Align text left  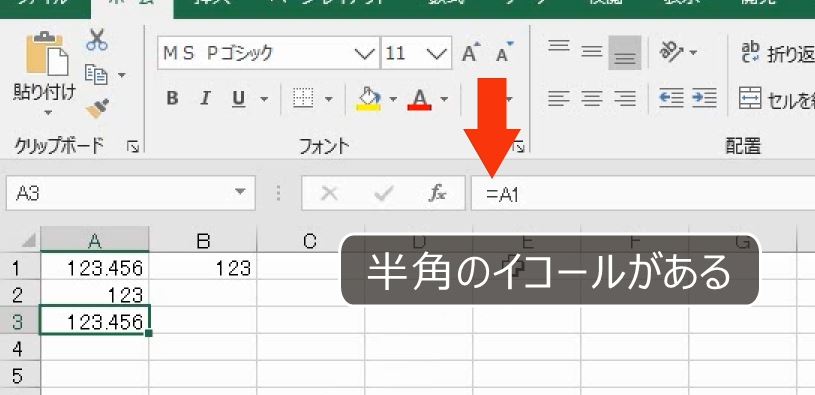click(559, 98)
